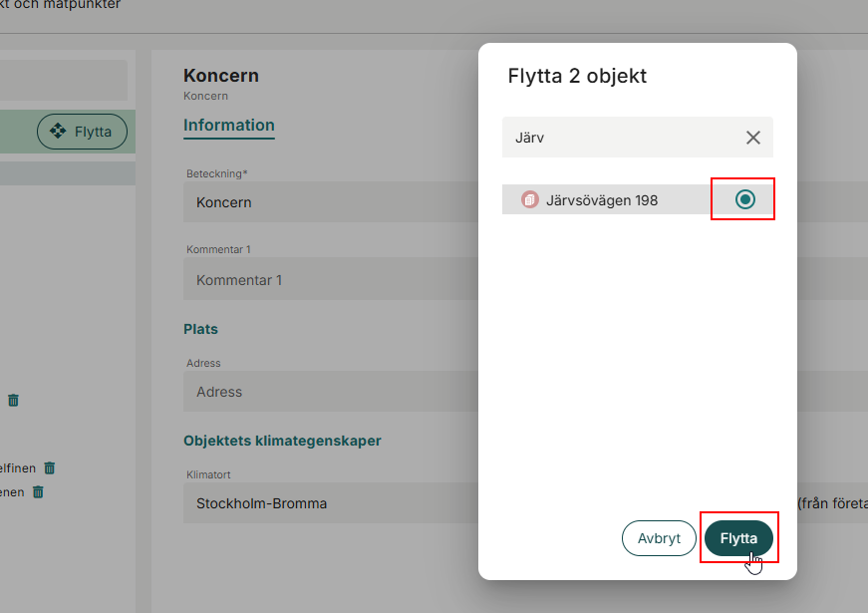
Task: Select the radio button for Järvsövägen 198
Action: (x=742, y=199)
